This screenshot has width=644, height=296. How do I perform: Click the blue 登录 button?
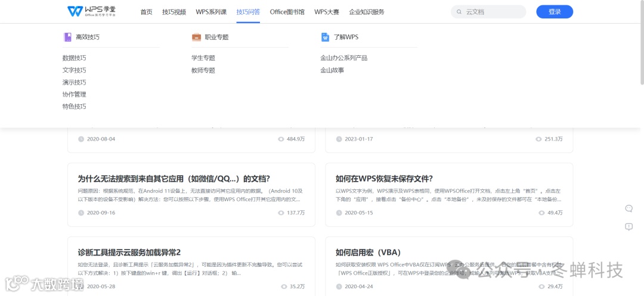(555, 12)
